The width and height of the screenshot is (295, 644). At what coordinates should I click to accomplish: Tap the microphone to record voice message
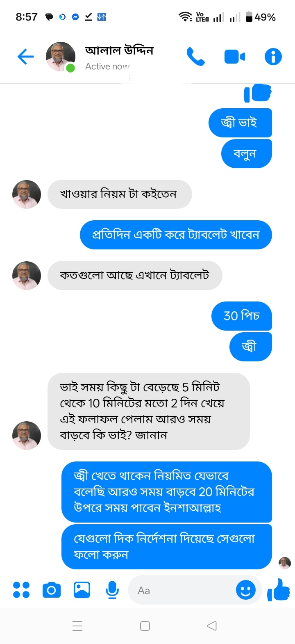[112, 590]
